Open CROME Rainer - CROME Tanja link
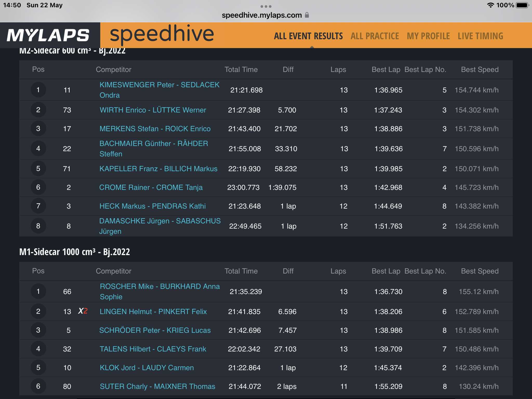 pos(151,187)
